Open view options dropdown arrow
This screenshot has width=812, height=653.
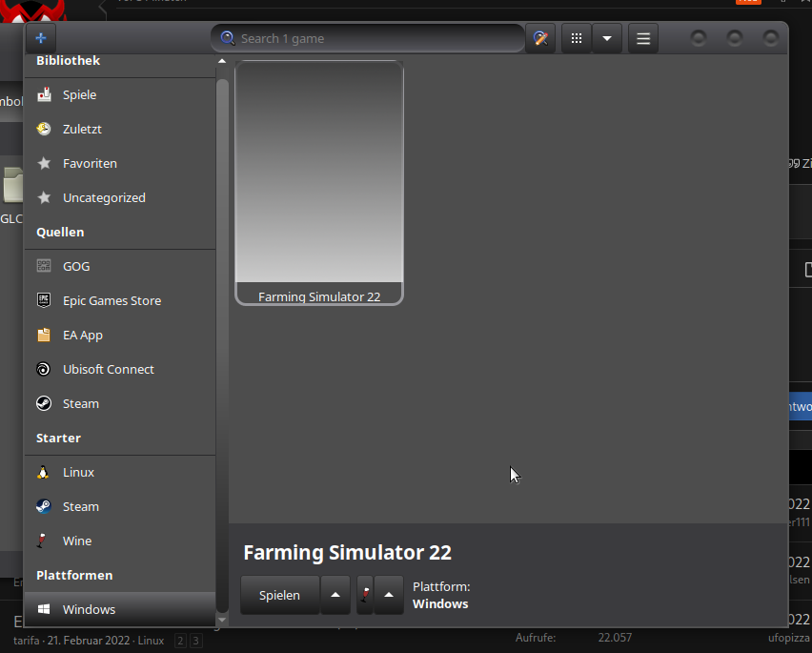607,38
